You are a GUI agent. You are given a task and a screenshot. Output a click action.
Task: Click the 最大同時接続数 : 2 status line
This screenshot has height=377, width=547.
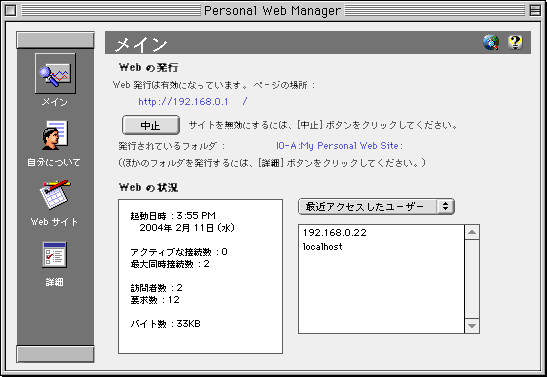170,264
